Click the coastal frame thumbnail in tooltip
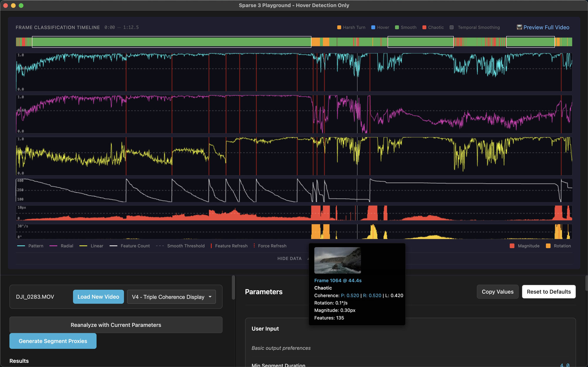Screen dimensions: 588x367 338,260
